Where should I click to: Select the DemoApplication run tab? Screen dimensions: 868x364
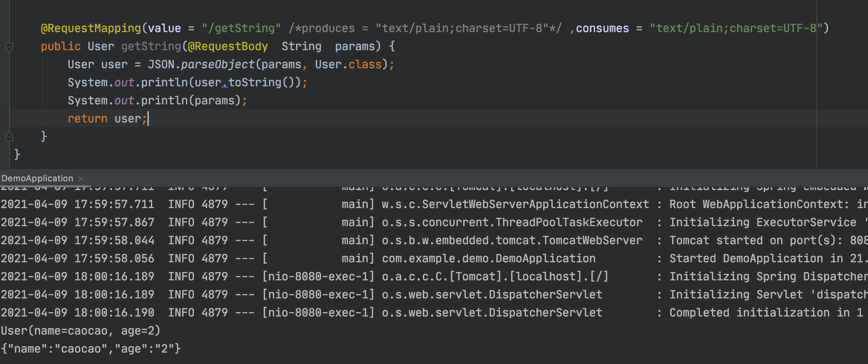click(x=37, y=178)
